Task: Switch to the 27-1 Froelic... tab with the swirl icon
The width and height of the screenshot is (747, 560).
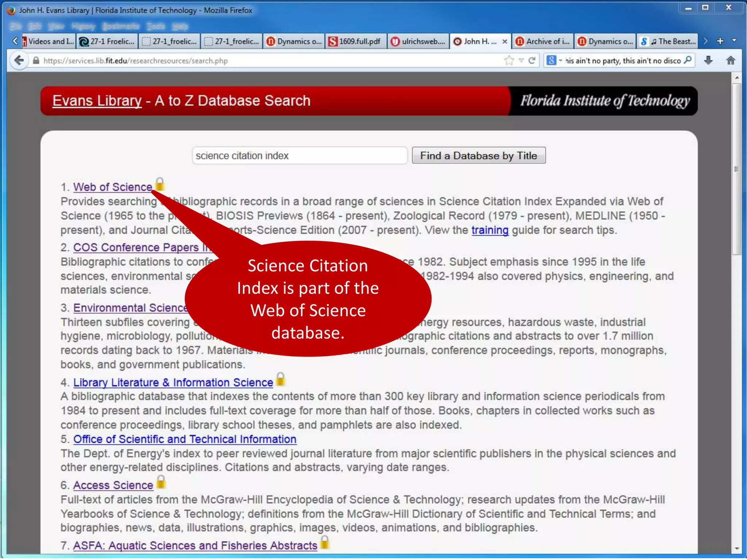Action: tap(108, 42)
